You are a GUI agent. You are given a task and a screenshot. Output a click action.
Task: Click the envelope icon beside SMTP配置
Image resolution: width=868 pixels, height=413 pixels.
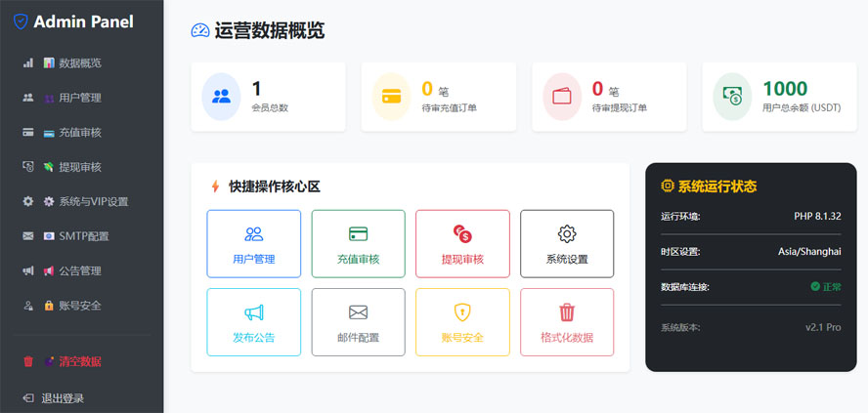click(27, 236)
